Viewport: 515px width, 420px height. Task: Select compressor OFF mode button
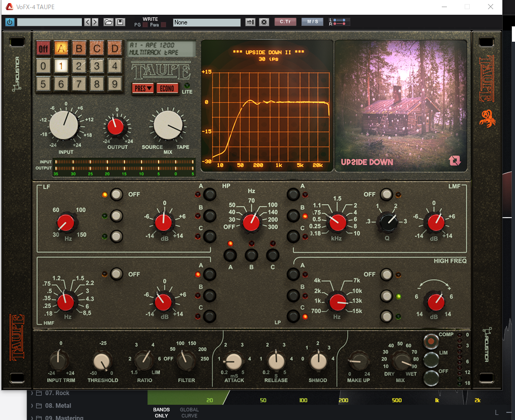point(431,378)
